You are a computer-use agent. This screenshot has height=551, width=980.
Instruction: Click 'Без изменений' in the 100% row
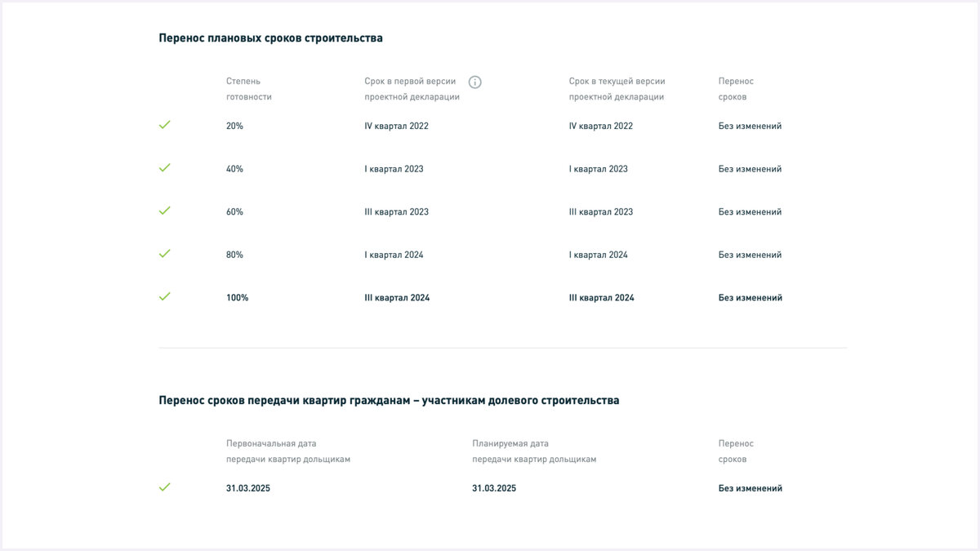(x=749, y=296)
